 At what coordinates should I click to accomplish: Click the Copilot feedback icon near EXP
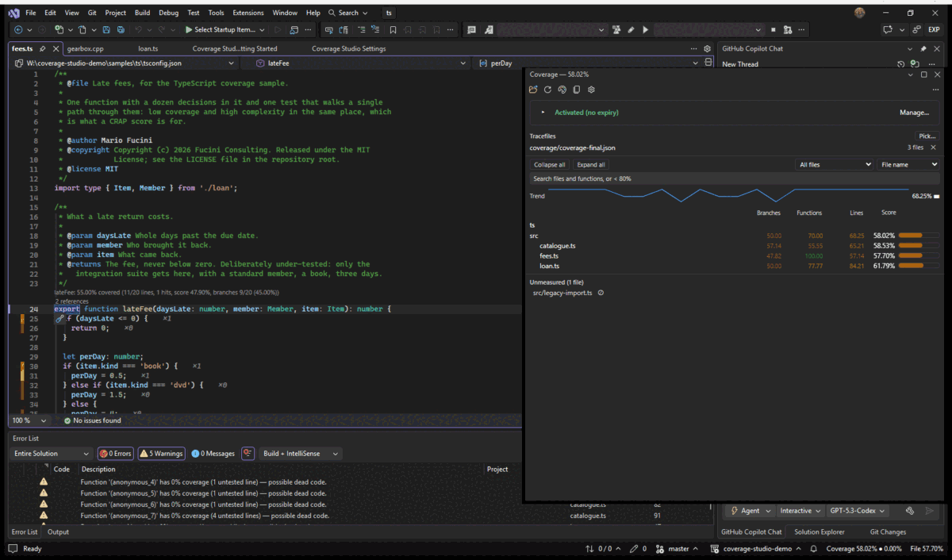tap(888, 30)
